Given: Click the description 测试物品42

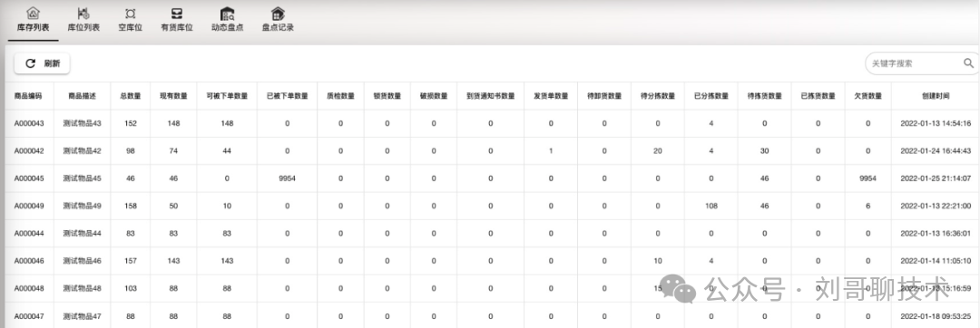Looking at the screenshot, I should tap(82, 151).
